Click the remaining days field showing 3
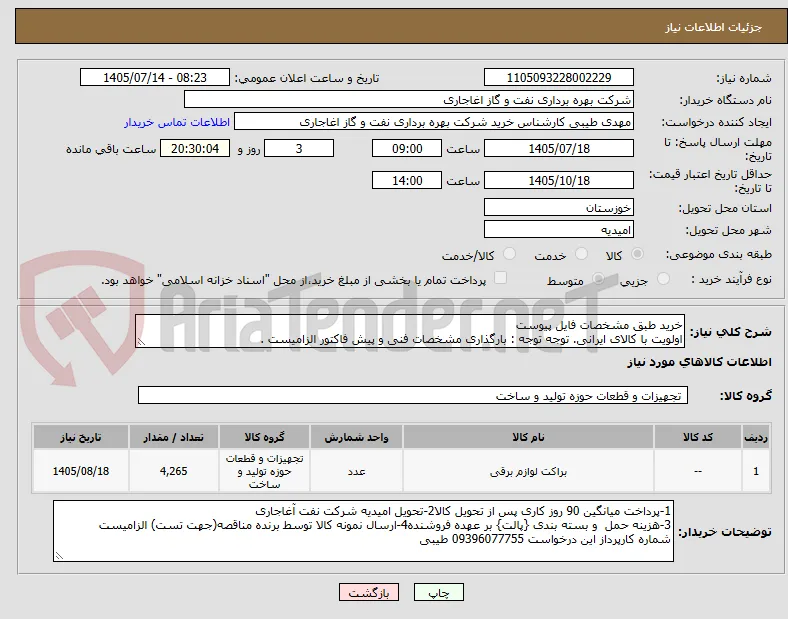The image size is (788, 619). (299, 149)
